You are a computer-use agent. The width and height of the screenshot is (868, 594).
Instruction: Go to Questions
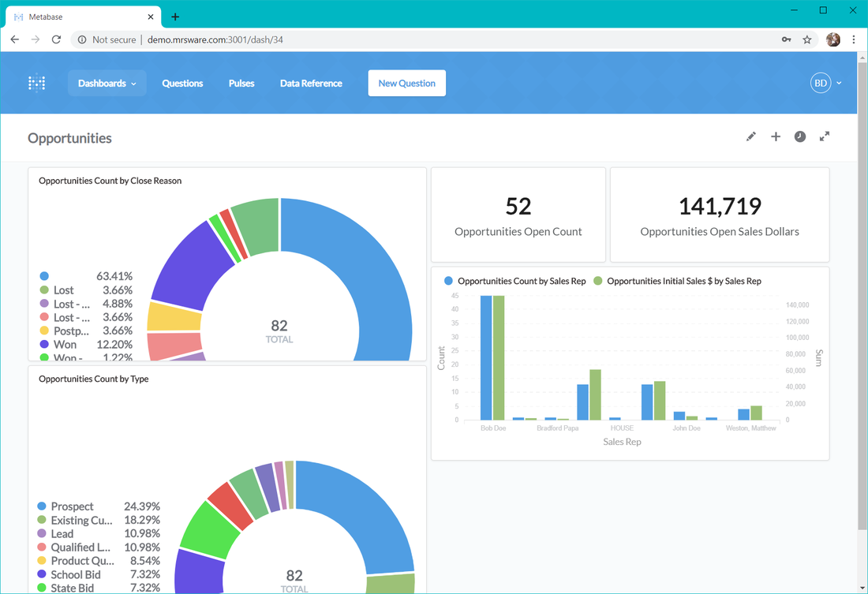click(182, 83)
